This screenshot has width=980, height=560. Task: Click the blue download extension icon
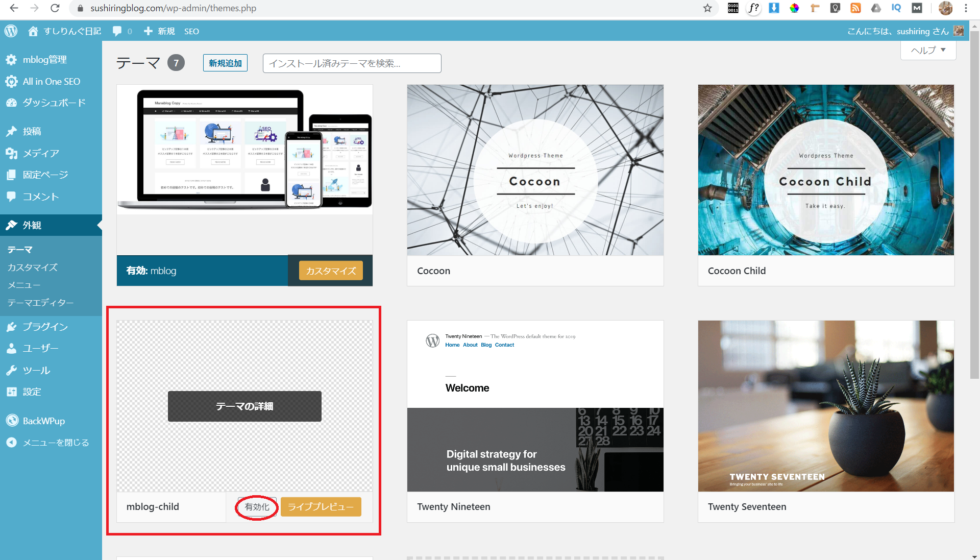click(x=774, y=8)
